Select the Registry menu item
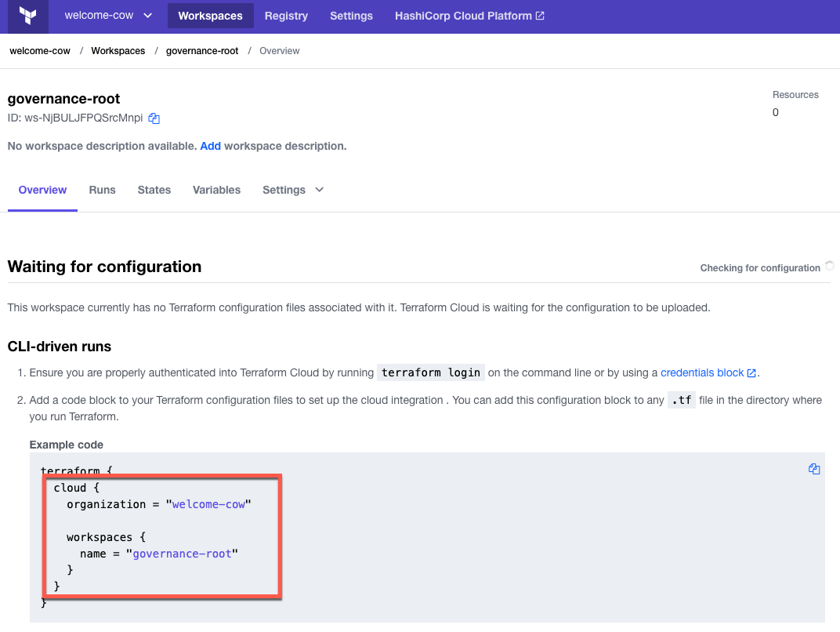Screen dimensions: 840x632 click(286, 16)
